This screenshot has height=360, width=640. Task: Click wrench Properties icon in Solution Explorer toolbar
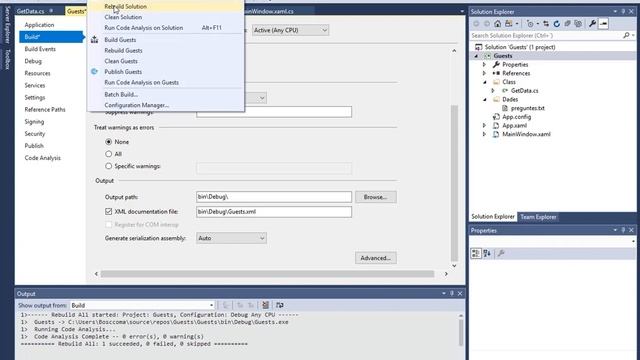[x=592, y=24]
